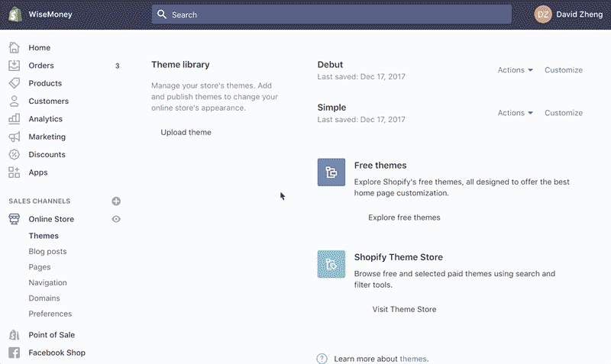Click the help question mark icon
This screenshot has width=611, height=364.
pyautogui.click(x=322, y=359)
